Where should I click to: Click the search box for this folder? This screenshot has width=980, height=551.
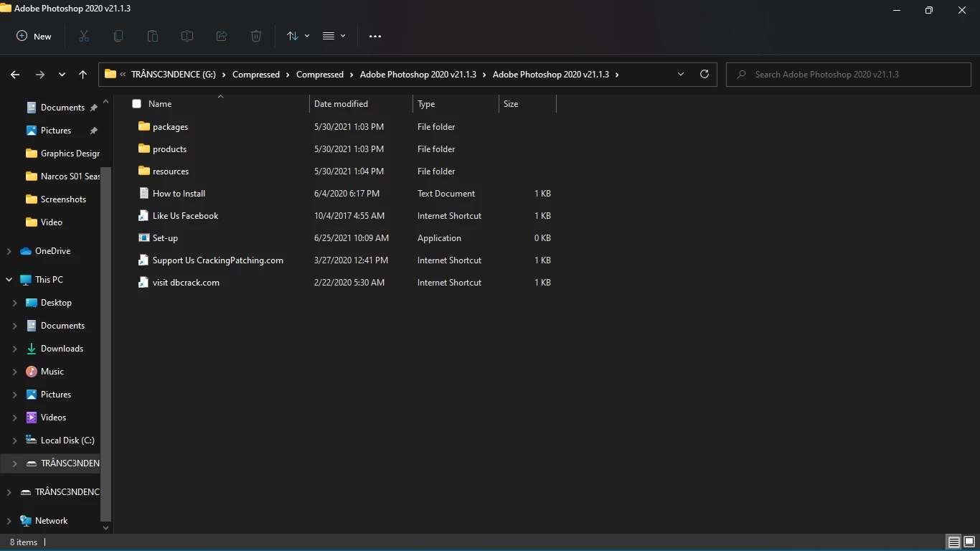tap(849, 74)
